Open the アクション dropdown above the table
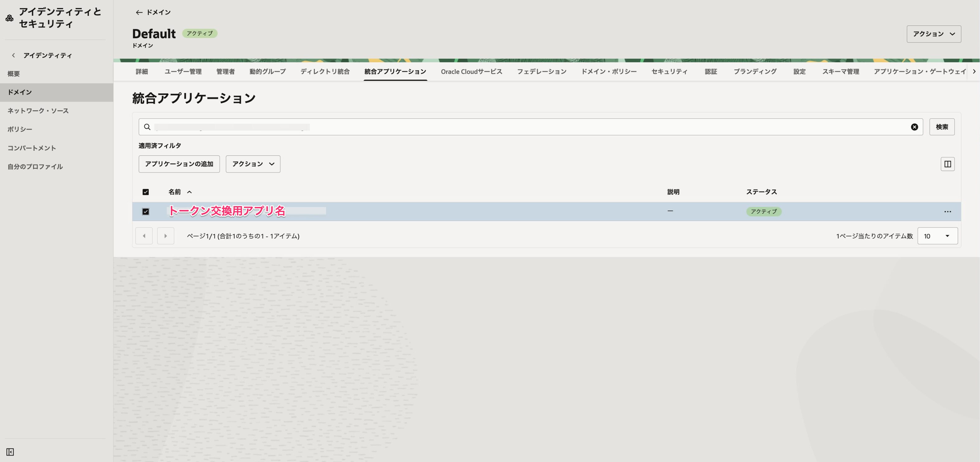The width and height of the screenshot is (980, 462). 253,164
